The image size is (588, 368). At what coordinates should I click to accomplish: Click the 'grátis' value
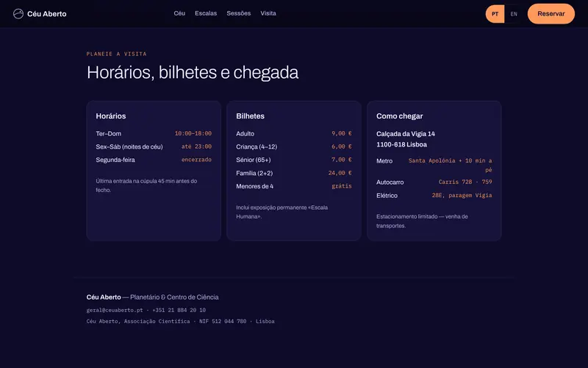(x=342, y=186)
